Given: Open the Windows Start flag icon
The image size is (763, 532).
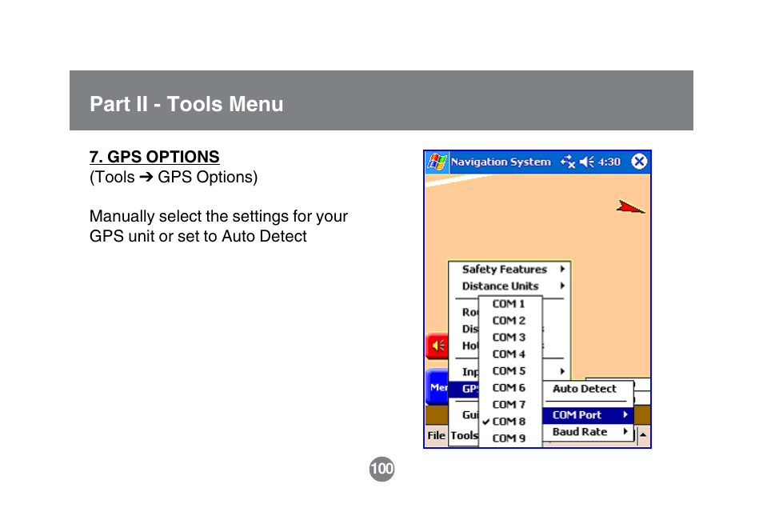Looking at the screenshot, I should (437, 162).
